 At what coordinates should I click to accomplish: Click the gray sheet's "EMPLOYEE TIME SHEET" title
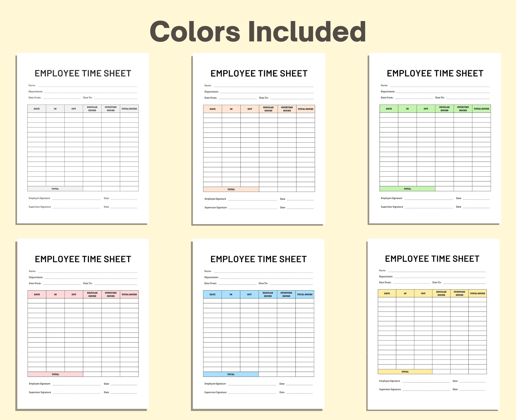click(x=83, y=73)
